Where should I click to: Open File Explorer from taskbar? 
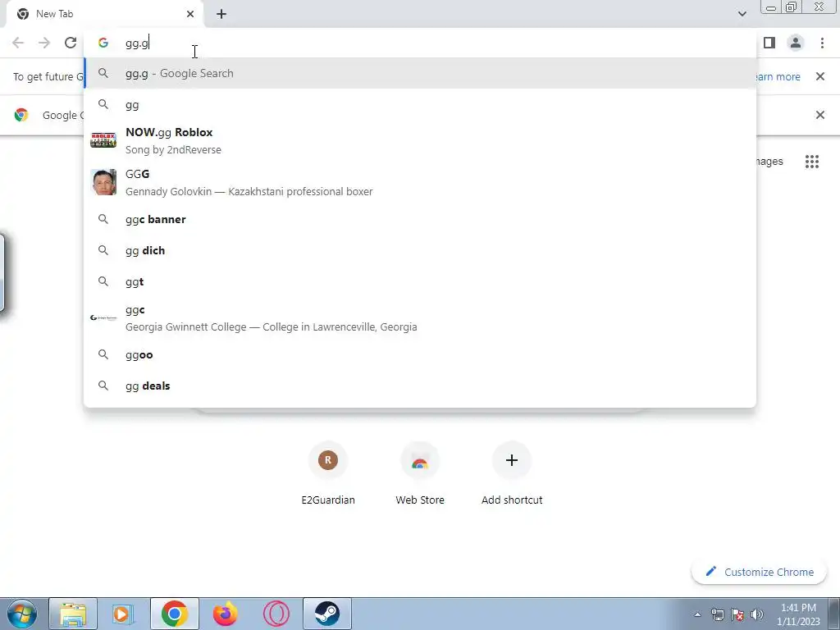click(x=73, y=614)
